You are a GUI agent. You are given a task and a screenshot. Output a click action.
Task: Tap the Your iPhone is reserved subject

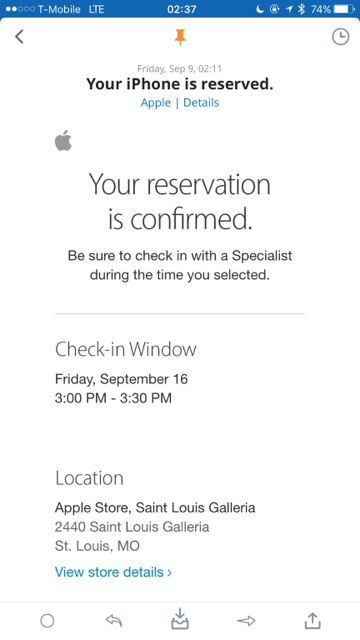(x=180, y=84)
